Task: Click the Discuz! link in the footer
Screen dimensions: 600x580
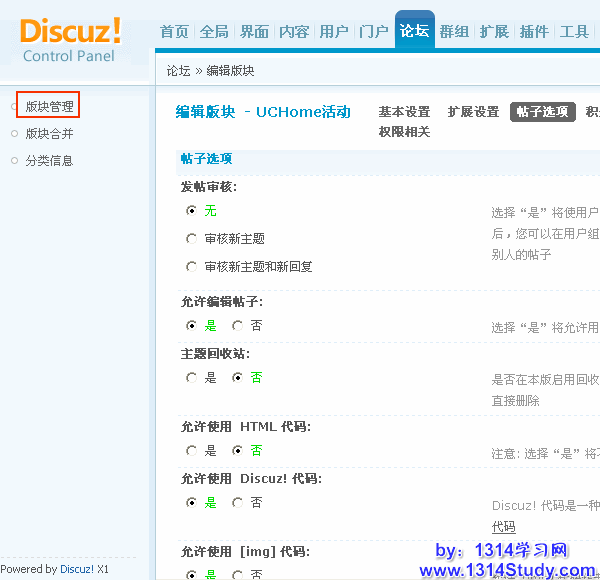Action: (76, 569)
